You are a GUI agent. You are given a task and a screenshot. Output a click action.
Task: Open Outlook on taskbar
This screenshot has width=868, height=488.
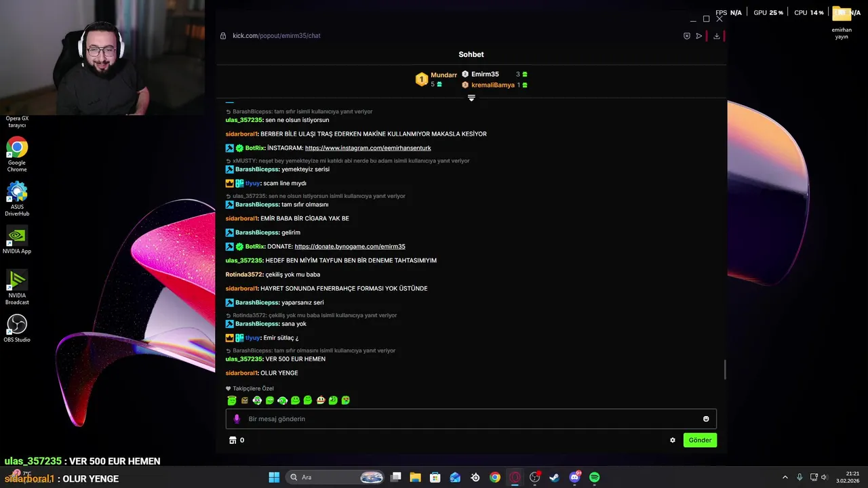[x=455, y=478]
